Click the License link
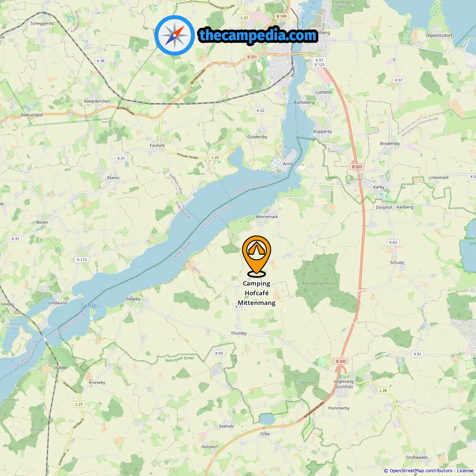This screenshot has width=476, height=476. point(465,471)
